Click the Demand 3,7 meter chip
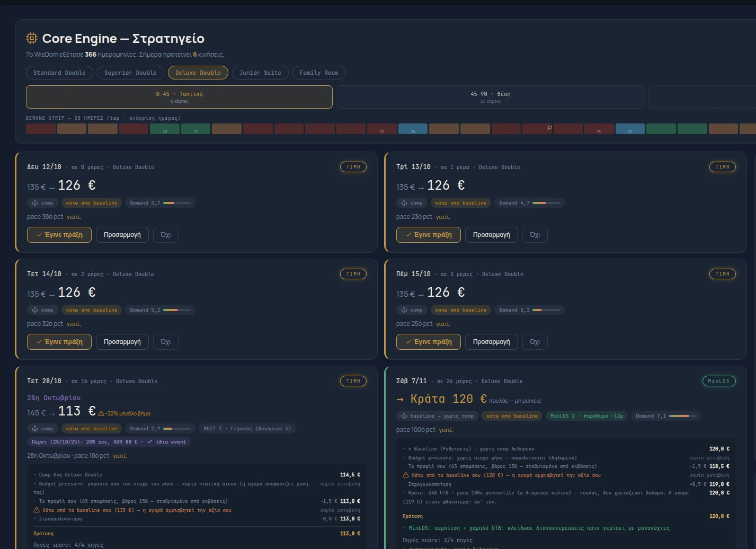Screen dimensions: 756x549 pyautogui.click(x=160, y=202)
